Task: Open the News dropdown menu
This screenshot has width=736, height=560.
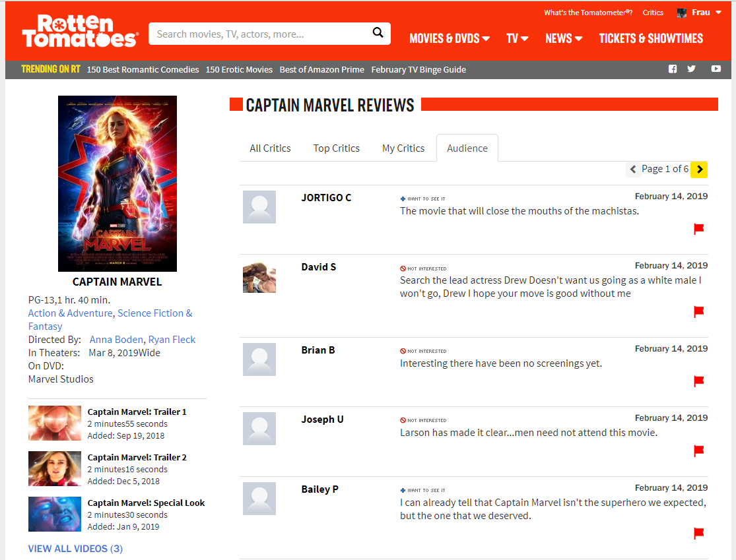Action: click(564, 38)
